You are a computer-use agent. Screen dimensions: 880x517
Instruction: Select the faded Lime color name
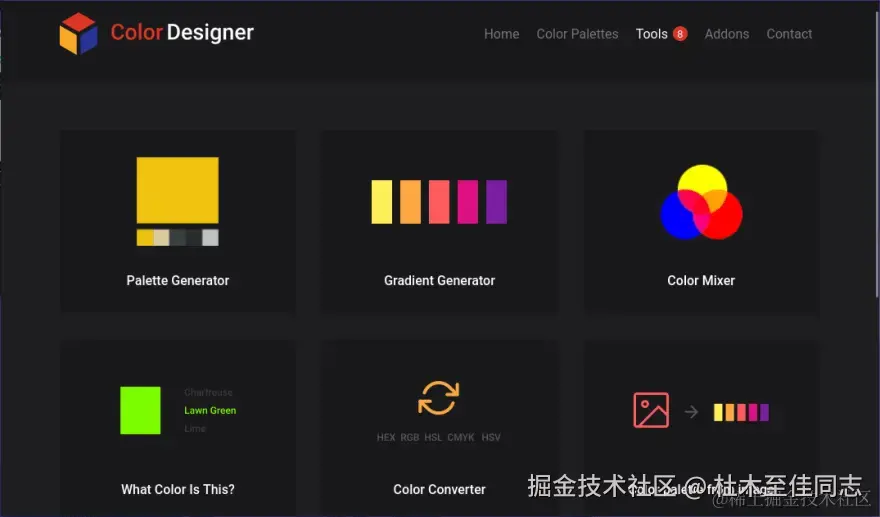click(195, 429)
